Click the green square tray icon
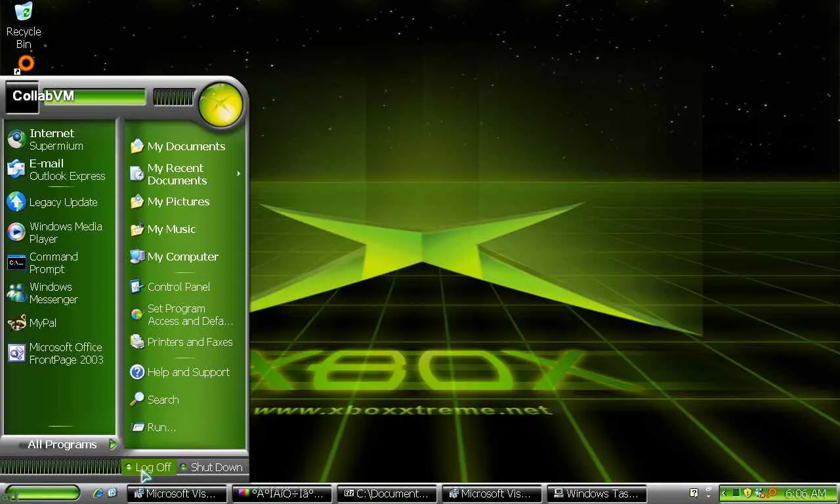840x504 pixels. point(736,493)
